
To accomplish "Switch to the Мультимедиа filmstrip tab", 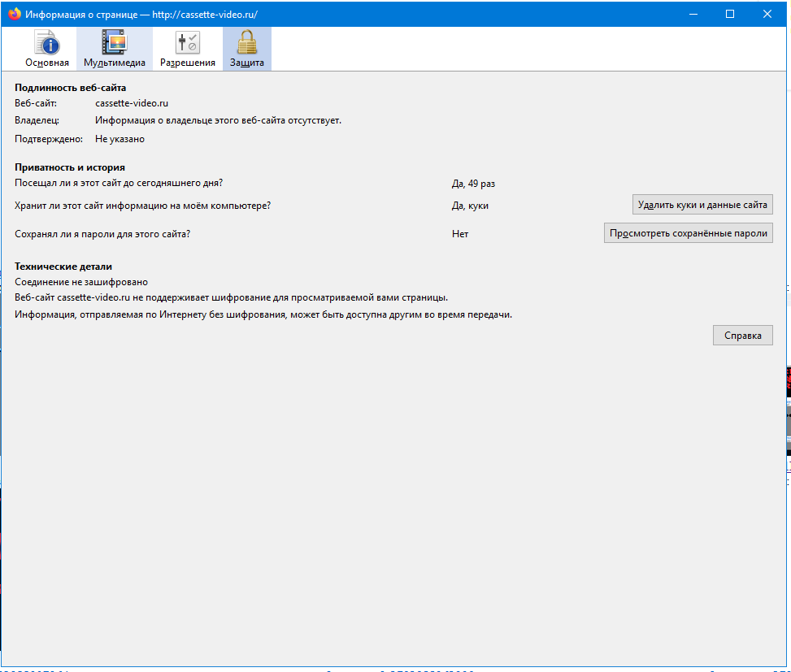I will tap(115, 49).
